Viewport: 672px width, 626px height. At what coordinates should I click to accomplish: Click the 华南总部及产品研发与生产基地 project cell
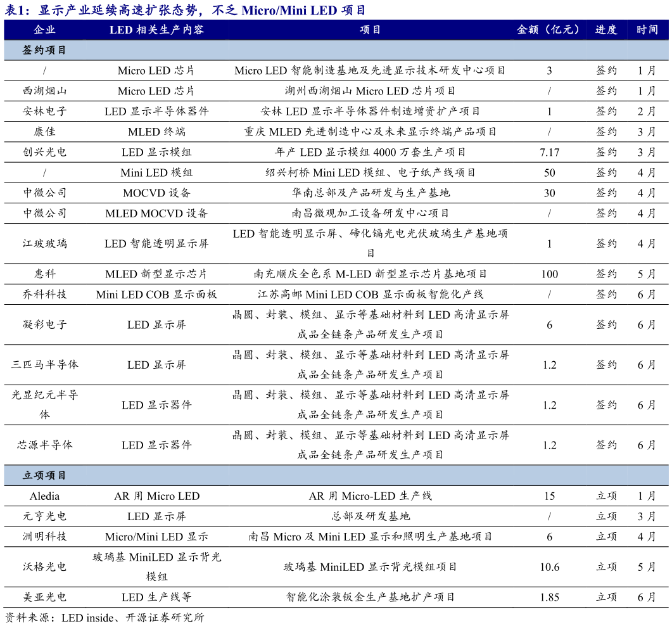pos(370,193)
